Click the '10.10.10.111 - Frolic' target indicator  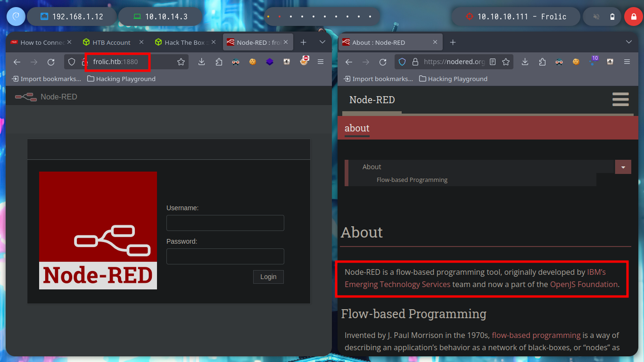(516, 16)
